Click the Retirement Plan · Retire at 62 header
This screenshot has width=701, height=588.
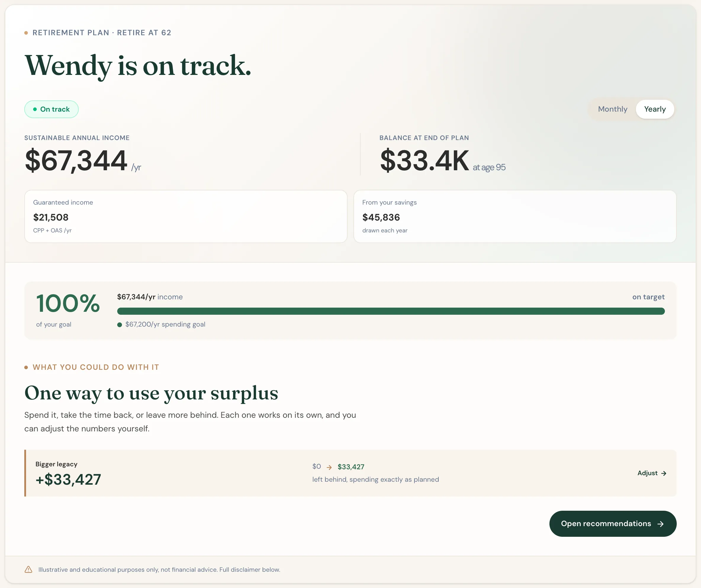102,33
